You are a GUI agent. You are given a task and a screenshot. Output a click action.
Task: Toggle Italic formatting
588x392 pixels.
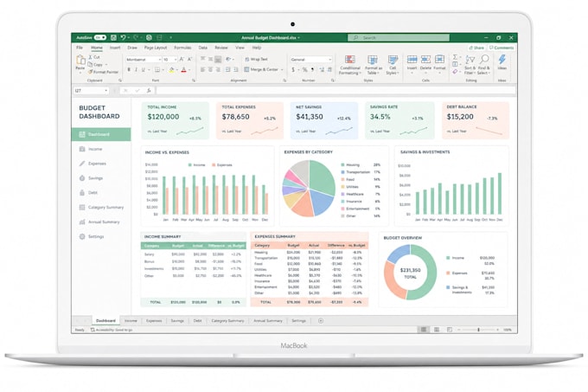pos(136,70)
